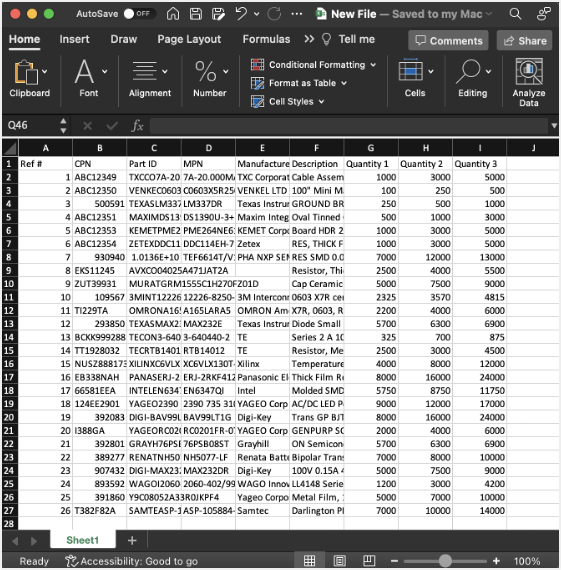Click the Save icon
Image resolution: width=562 pixels, height=570 pixels.
(196, 14)
